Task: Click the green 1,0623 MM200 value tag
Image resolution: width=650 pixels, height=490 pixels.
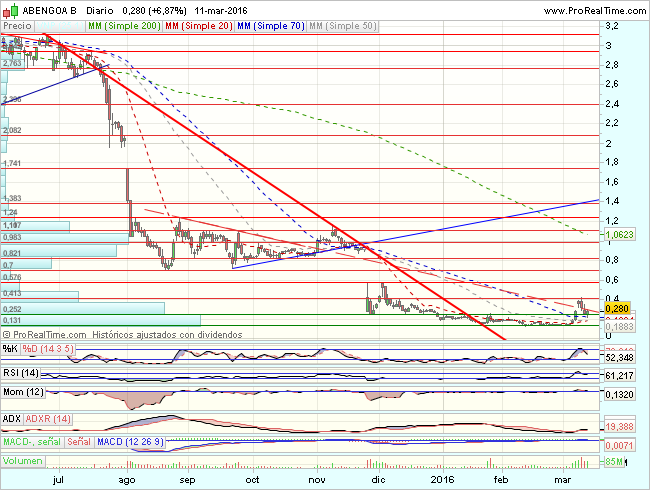Action: (619, 235)
